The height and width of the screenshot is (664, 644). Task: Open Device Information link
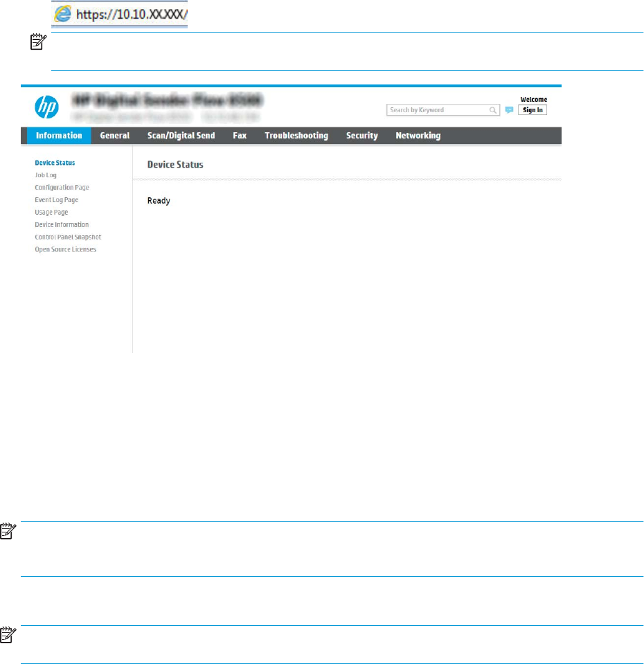click(62, 224)
